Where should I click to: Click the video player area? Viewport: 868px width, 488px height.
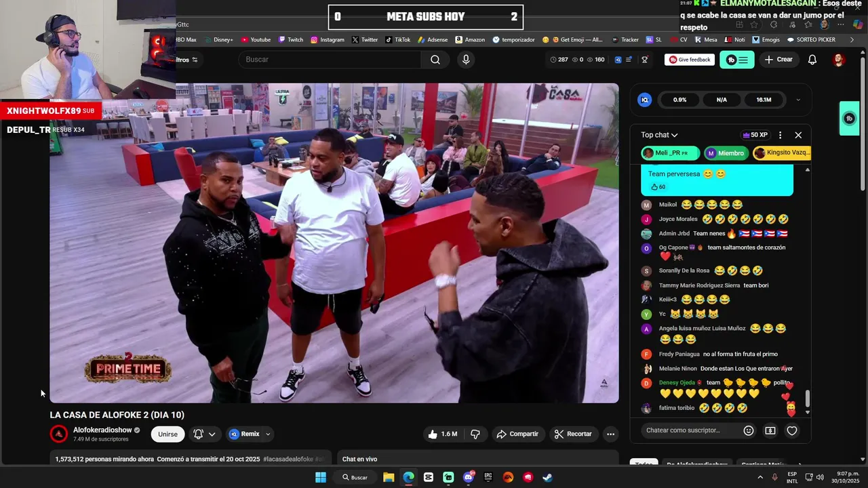point(334,243)
